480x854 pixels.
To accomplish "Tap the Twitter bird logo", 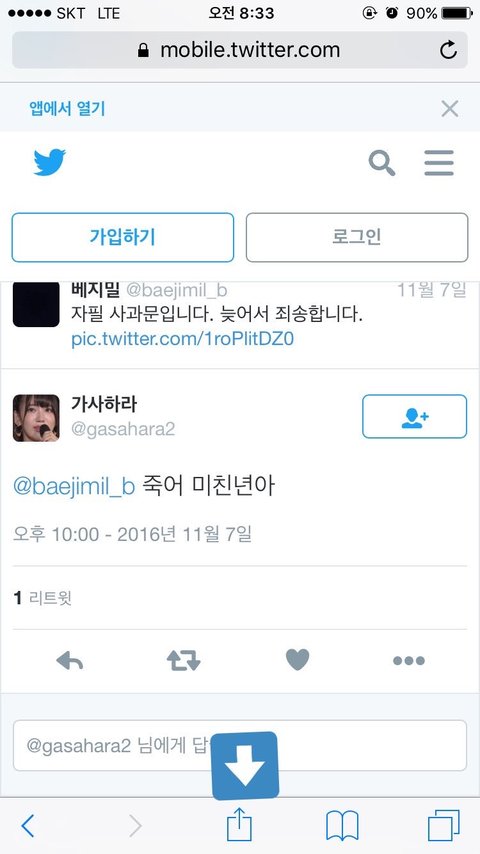I will click(50, 162).
